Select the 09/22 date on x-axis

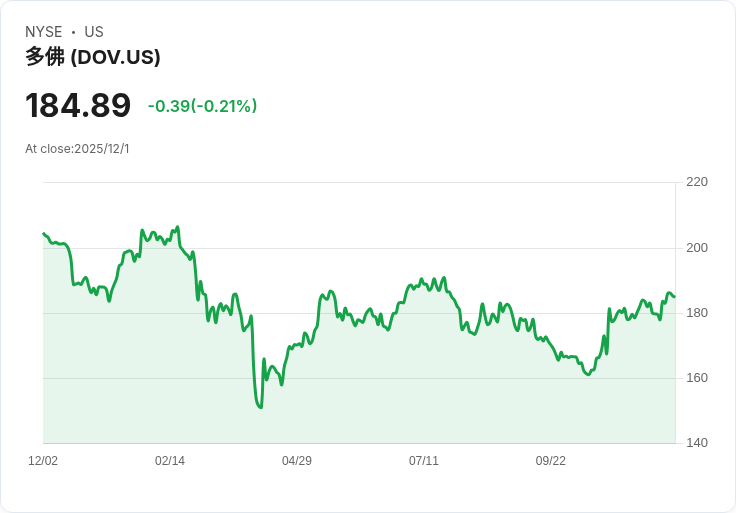coord(551,461)
